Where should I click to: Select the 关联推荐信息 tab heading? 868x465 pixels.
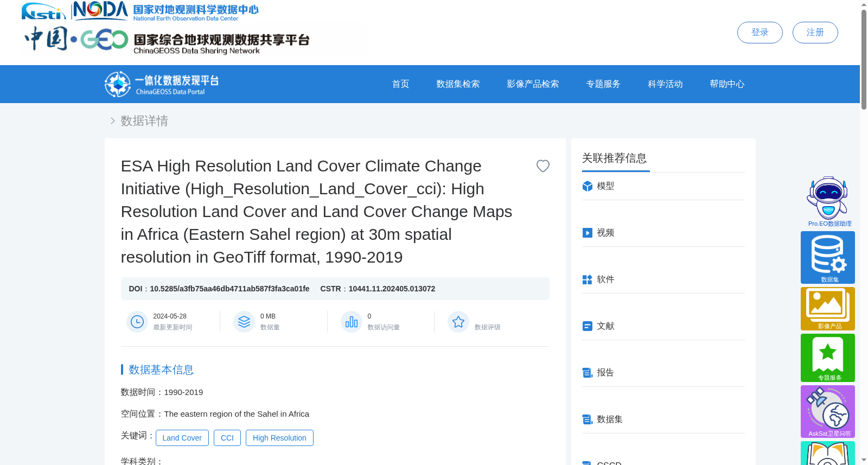(614, 158)
